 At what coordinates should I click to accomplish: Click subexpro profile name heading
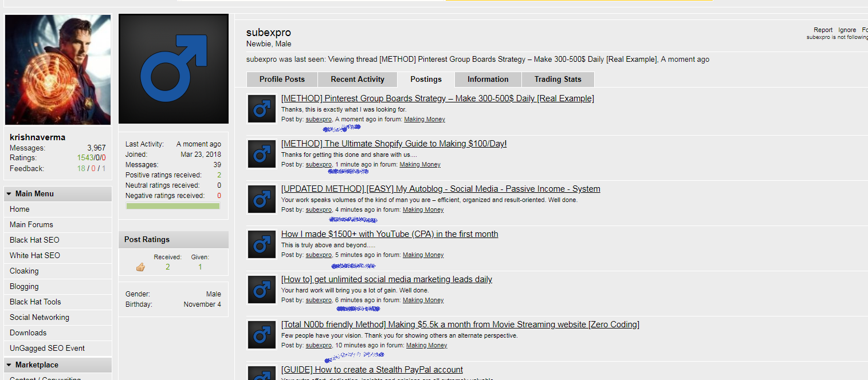pos(269,33)
